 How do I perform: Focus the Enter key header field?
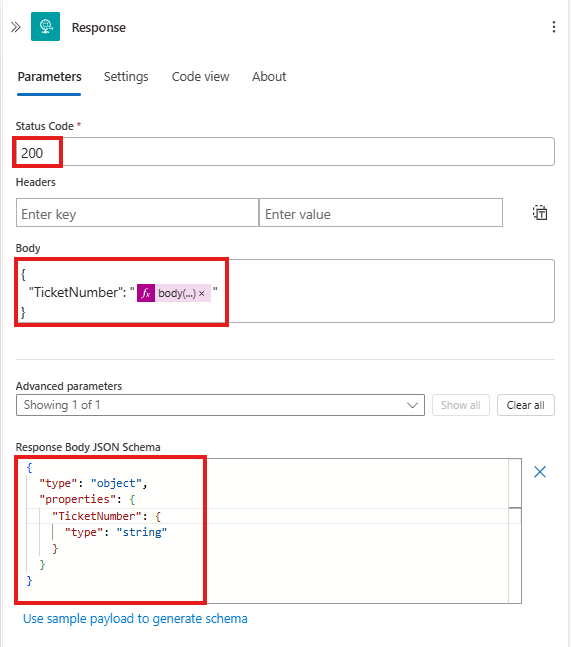coord(137,213)
